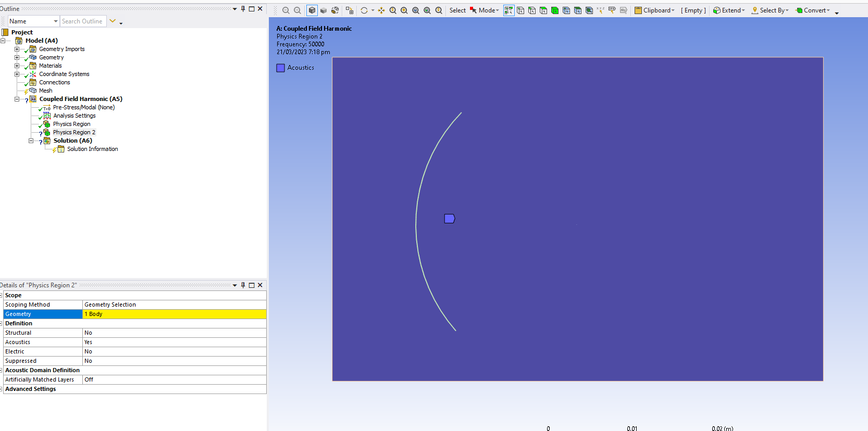Click the Artificially Matched Layers 'Off' value
868x431 pixels.
coord(175,379)
